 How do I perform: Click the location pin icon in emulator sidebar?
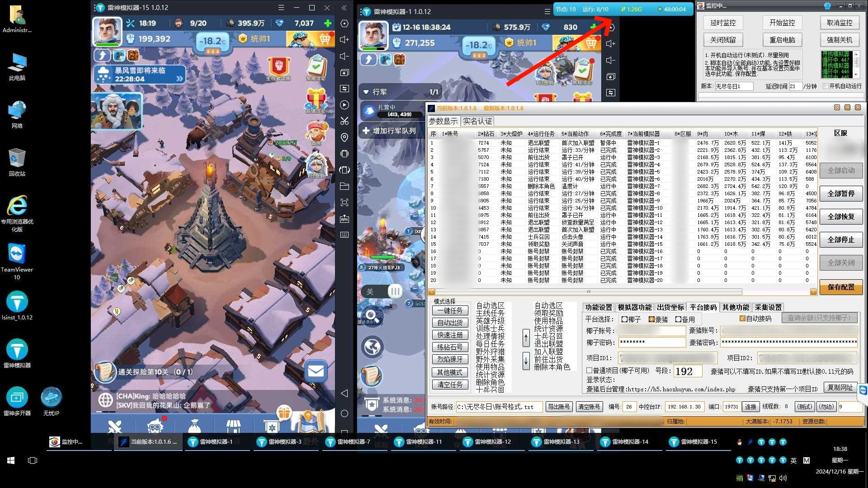[x=344, y=137]
